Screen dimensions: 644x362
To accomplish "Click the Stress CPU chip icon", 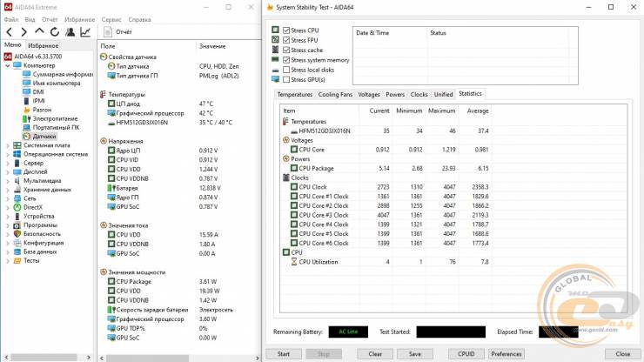I will [x=275, y=30].
